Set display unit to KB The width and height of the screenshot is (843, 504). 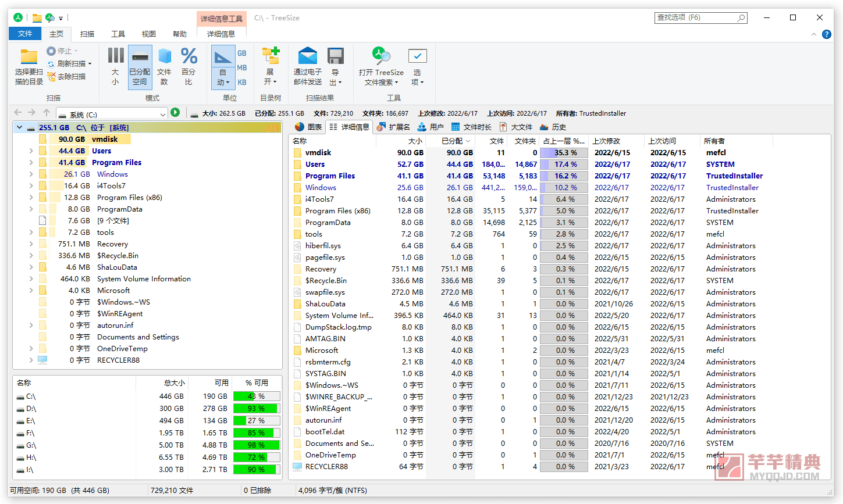[242, 82]
